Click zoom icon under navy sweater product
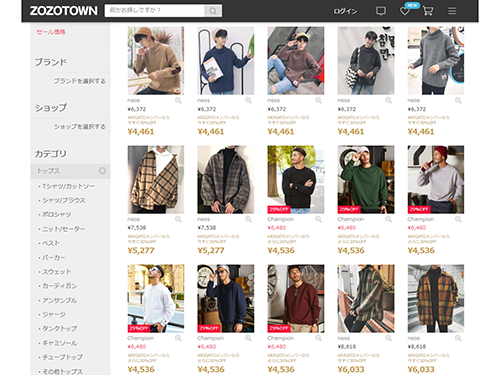 tap(248, 100)
